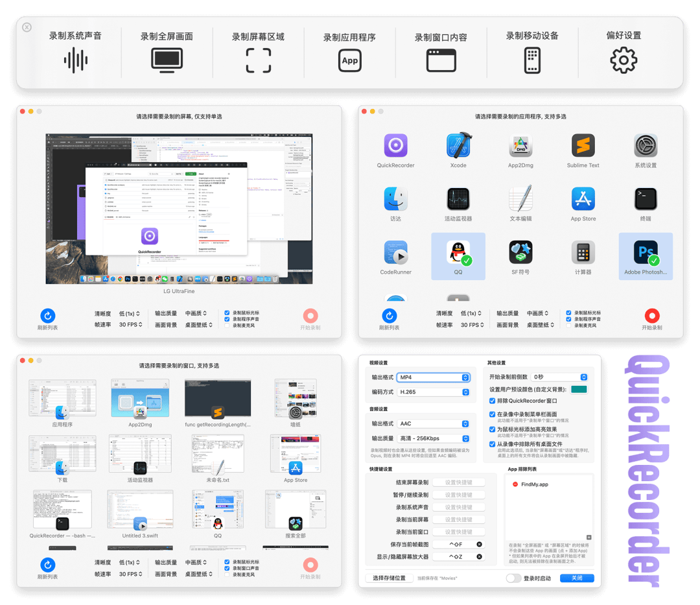Toggle 录制程序声音 in the screen selection window

tap(227, 319)
